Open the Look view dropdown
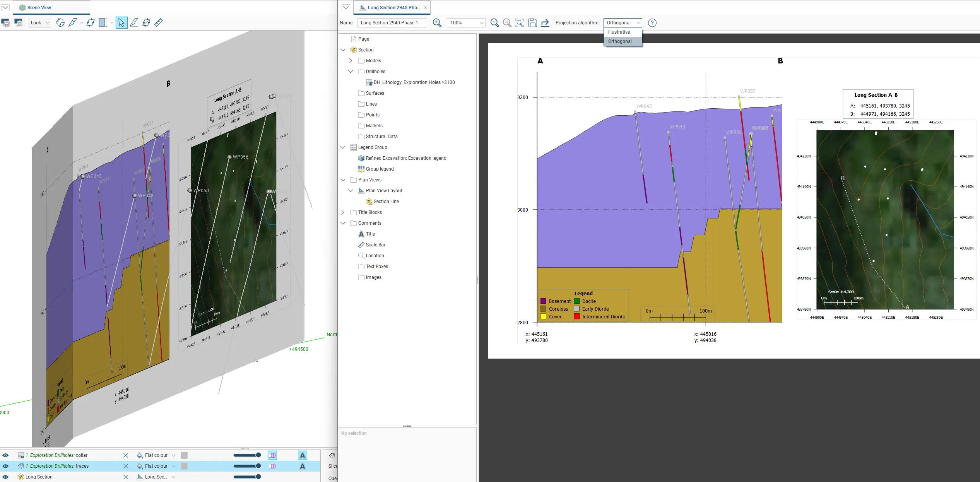 pos(39,22)
